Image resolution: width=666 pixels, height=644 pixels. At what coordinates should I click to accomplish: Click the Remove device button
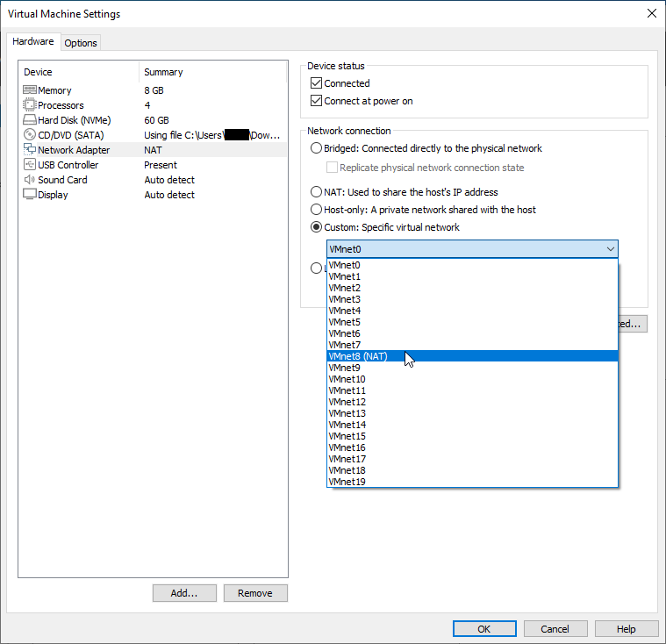click(255, 593)
